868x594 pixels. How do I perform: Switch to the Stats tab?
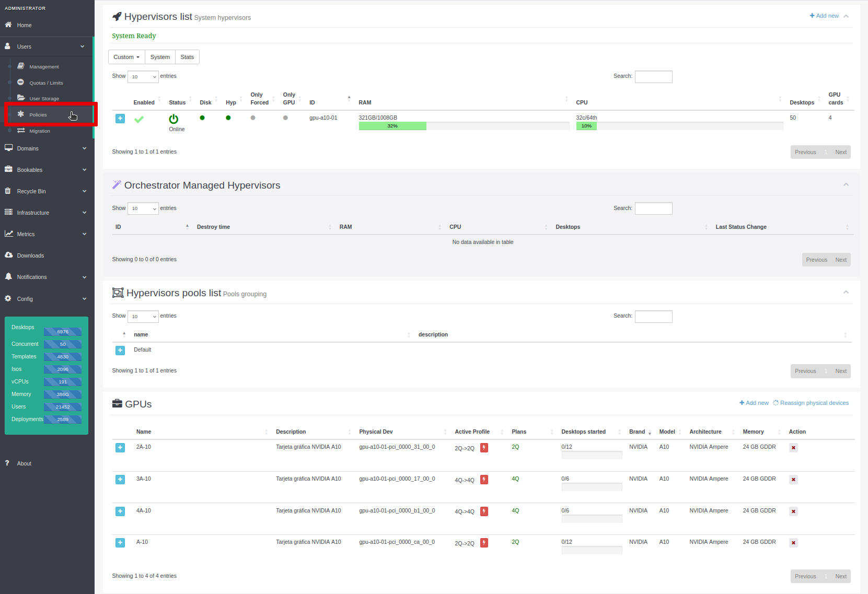[187, 57]
